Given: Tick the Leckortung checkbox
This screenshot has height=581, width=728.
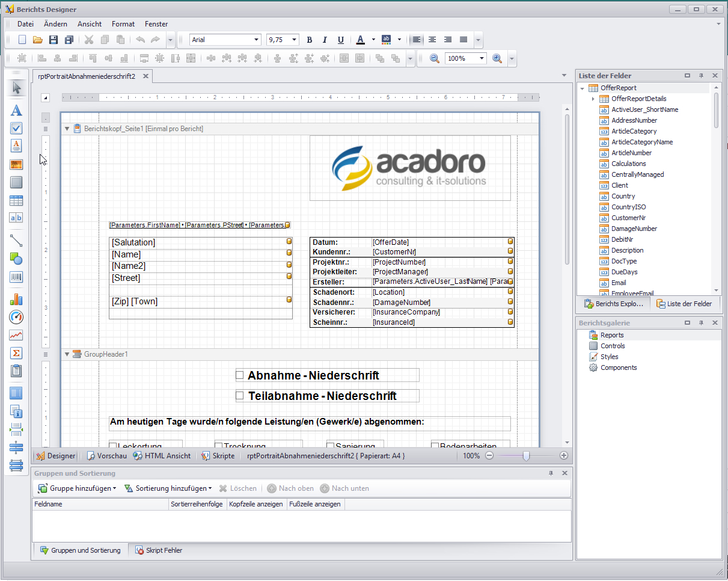Looking at the screenshot, I should 112,446.
